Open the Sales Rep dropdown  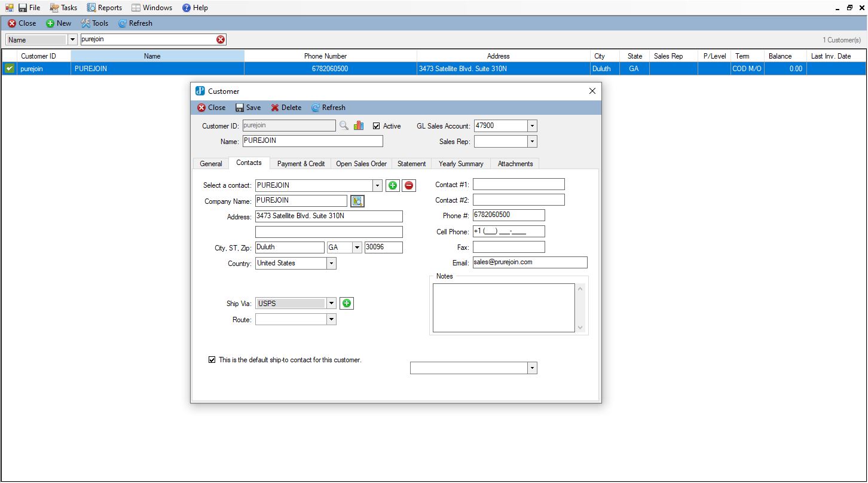(532, 142)
